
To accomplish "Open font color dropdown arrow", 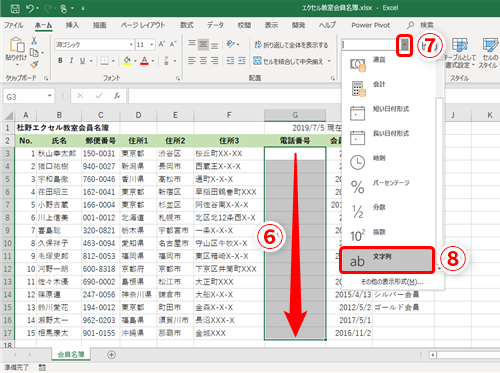I will point(153,61).
